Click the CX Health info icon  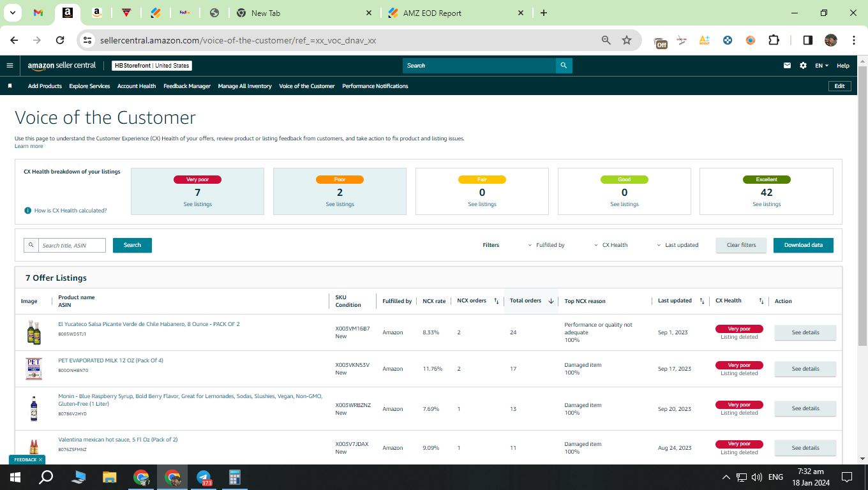click(x=27, y=211)
